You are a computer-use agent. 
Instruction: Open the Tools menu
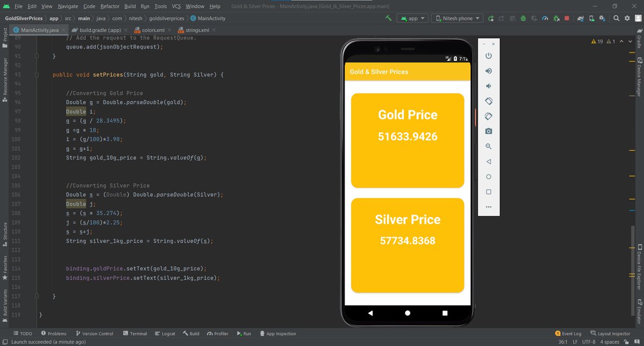point(160,6)
